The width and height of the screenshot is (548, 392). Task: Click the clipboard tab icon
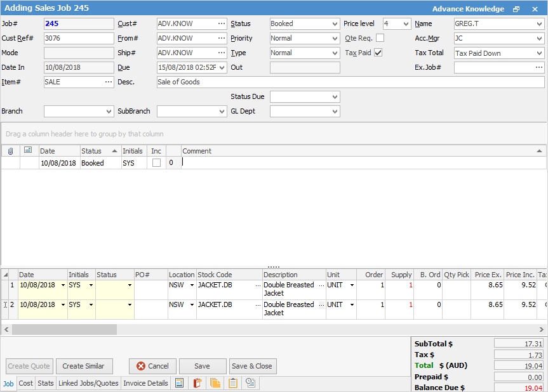[233, 383]
